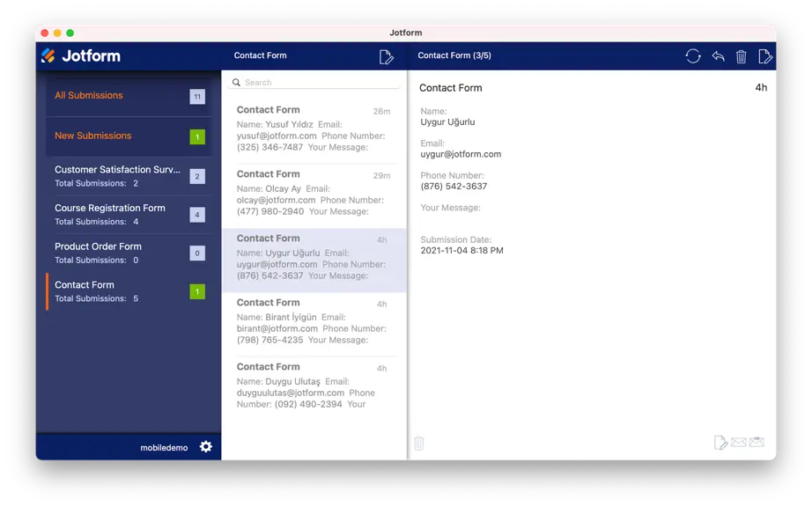This screenshot has width=812, height=507.
Task: Click the Your Message label in details
Action: coord(450,208)
